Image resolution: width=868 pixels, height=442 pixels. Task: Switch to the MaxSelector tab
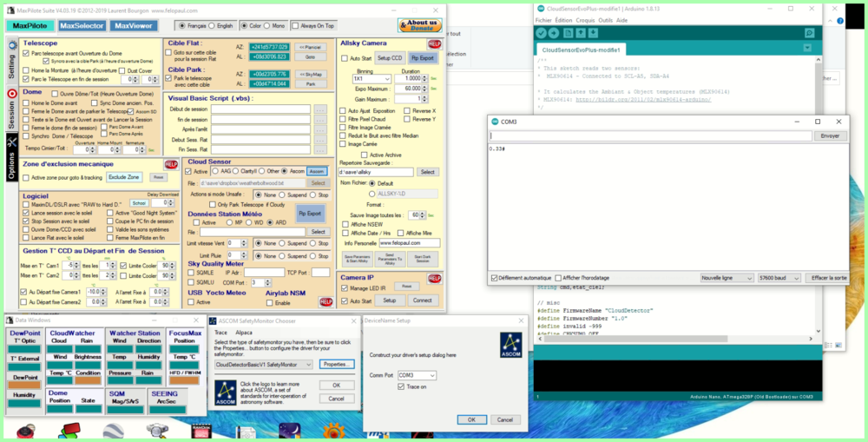click(82, 25)
